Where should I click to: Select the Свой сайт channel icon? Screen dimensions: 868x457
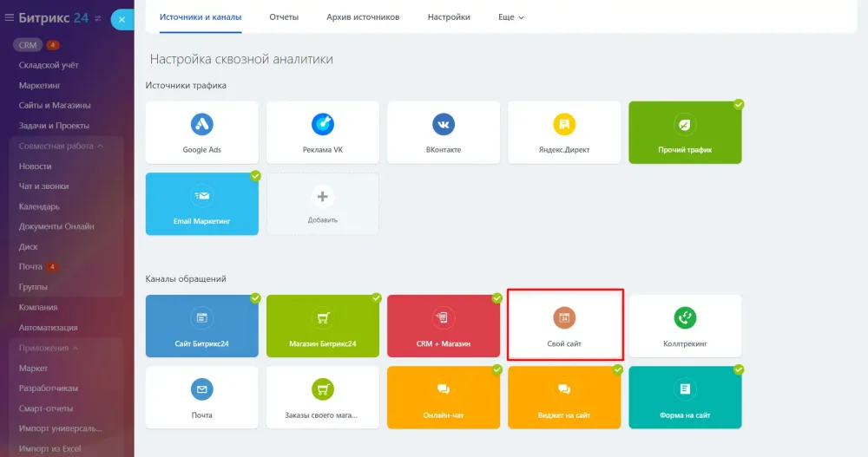tap(564, 317)
